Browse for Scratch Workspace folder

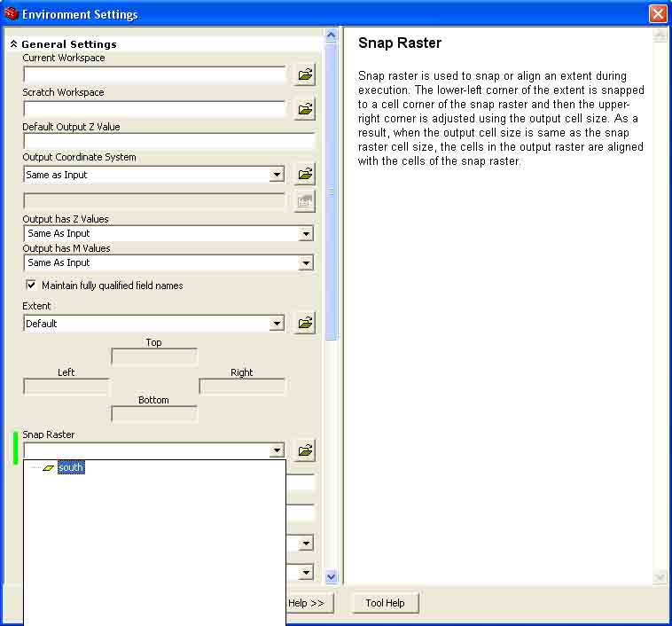pyautogui.click(x=305, y=109)
